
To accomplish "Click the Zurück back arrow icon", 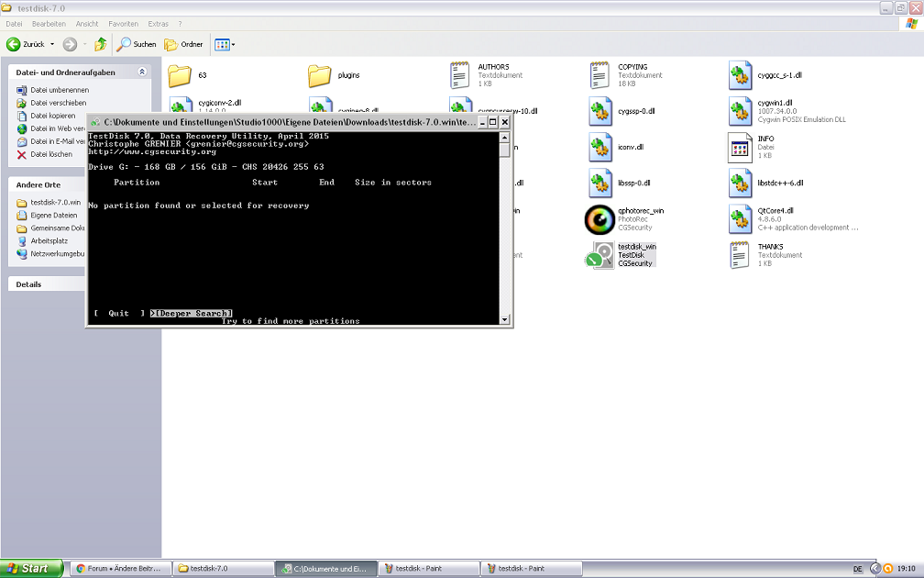I will click(x=14, y=44).
